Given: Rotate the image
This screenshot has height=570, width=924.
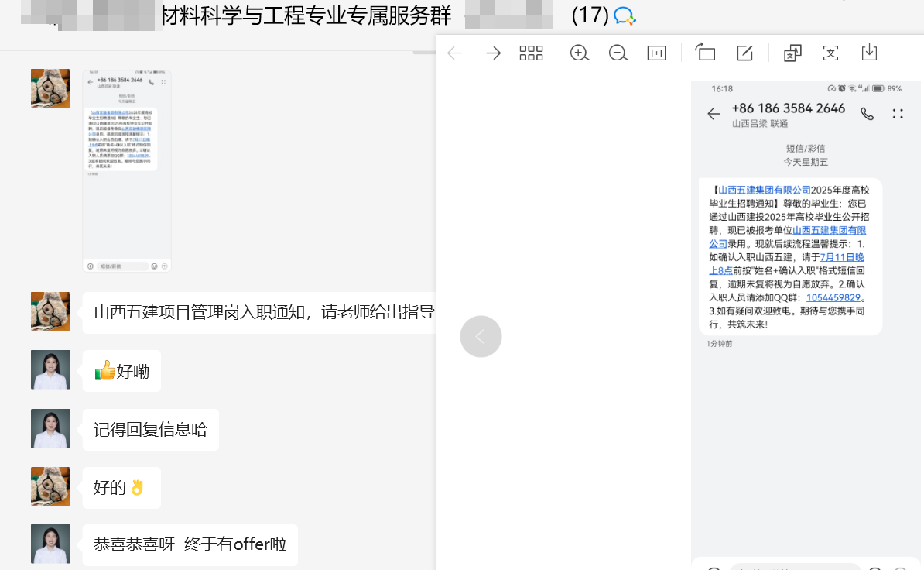Looking at the screenshot, I should [705, 53].
